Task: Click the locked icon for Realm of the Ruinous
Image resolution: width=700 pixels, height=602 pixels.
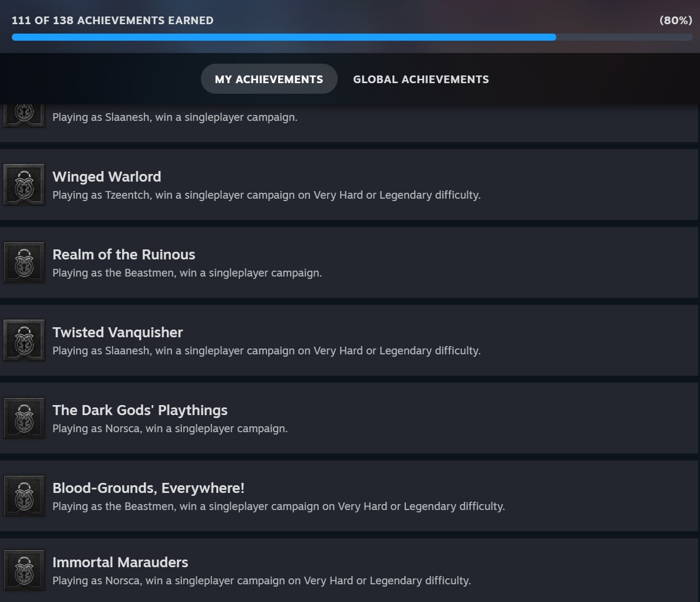Action: [x=24, y=262]
